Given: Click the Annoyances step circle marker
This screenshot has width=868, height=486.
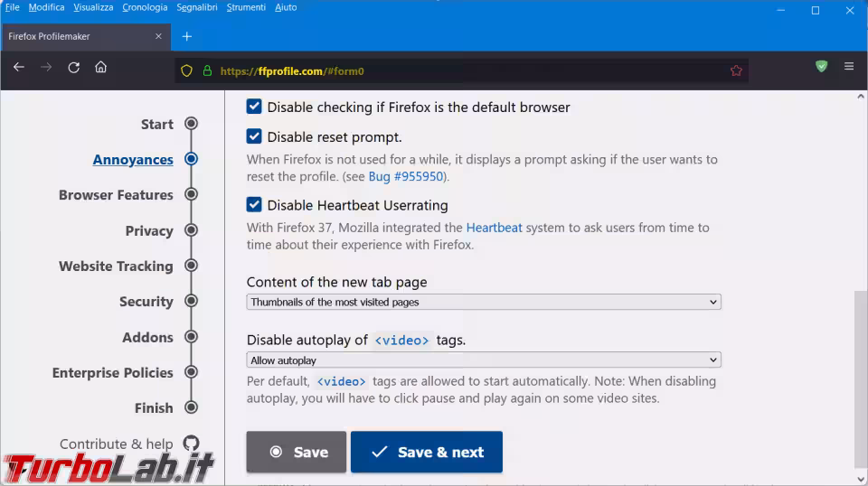Looking at the screenshot, I should (191, 159).
